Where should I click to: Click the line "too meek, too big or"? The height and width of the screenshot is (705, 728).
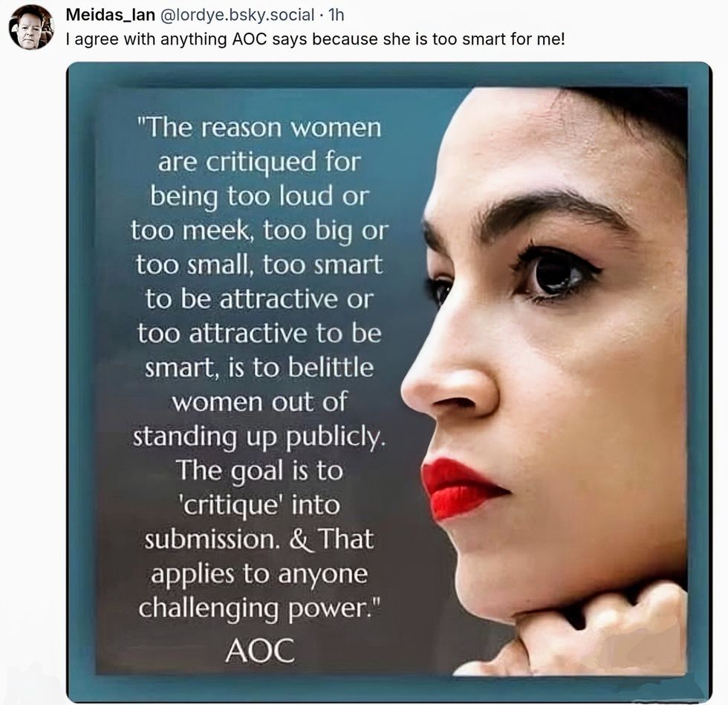click(259, 230)
